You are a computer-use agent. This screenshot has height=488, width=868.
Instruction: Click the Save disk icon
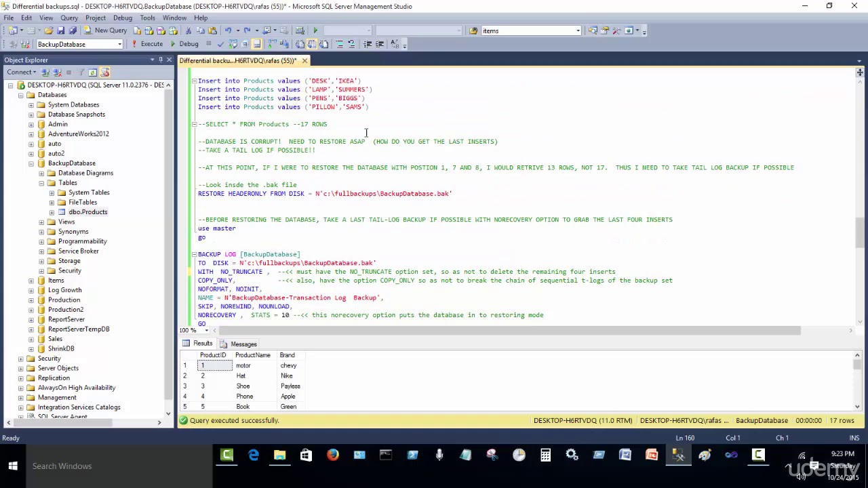click(60, 30)
